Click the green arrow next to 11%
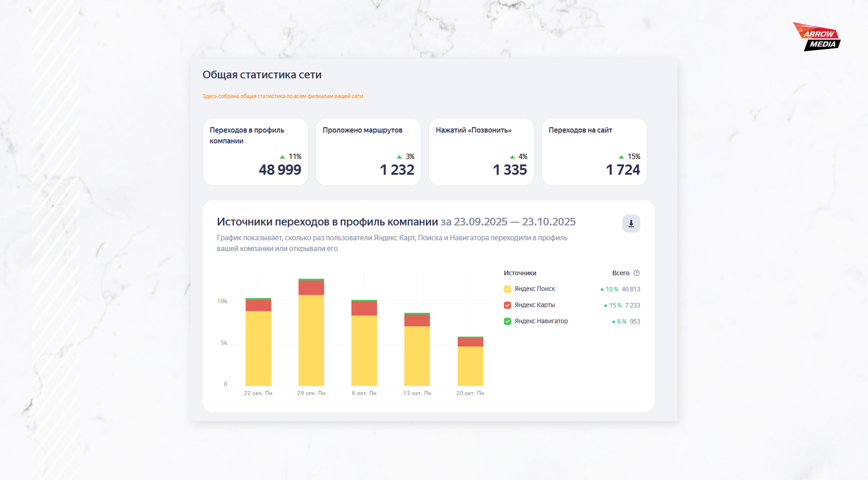 pyautogui.click(x=282, y=157)
